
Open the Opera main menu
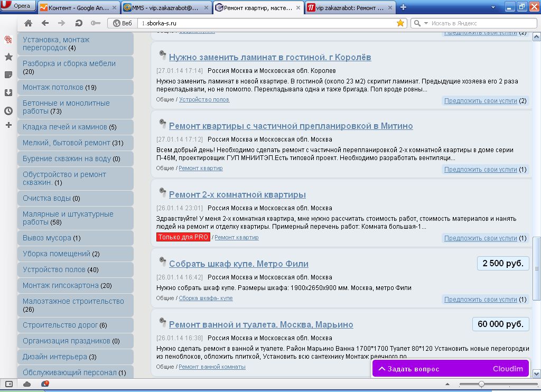coord(18,6)
